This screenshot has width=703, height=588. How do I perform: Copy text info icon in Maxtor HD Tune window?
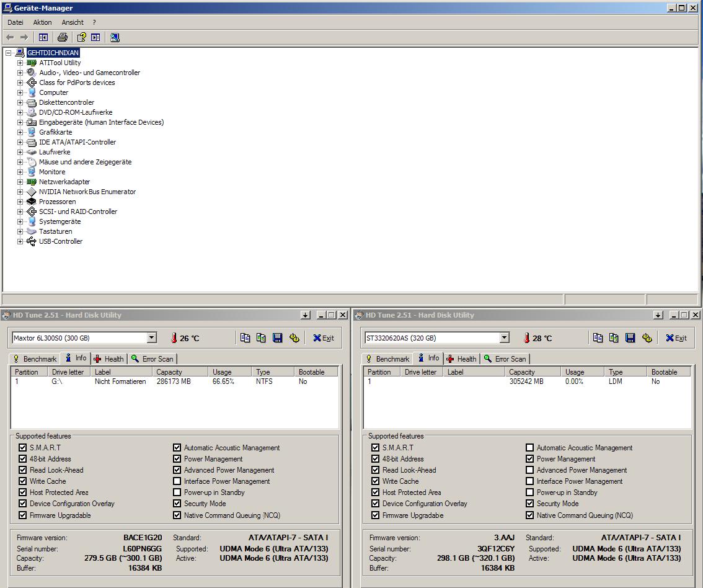245,338
